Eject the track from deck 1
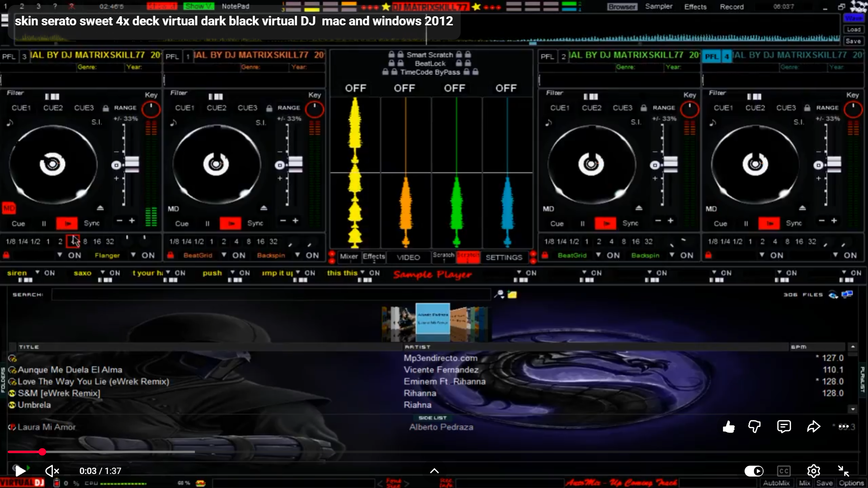This screenshot has height=488, width=868. pyautogui.click(x=264, y=208)
